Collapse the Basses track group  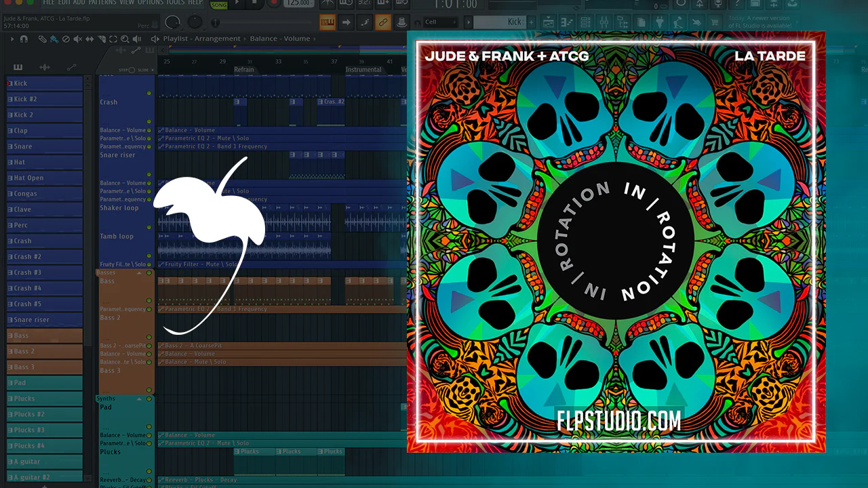click(x=140, y=272)
